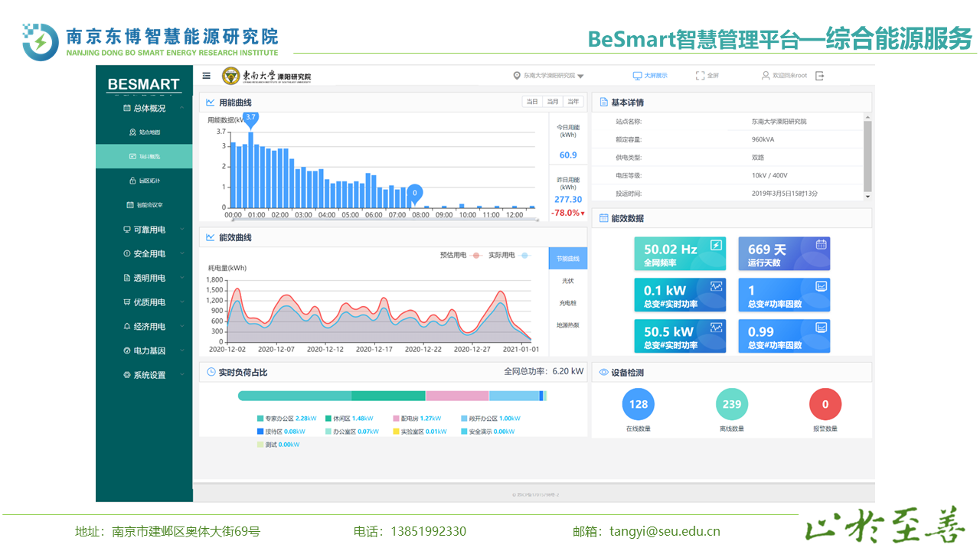Click the 用能曲线 chart icon
980x551 pixels.
click(x=211, y=102)
